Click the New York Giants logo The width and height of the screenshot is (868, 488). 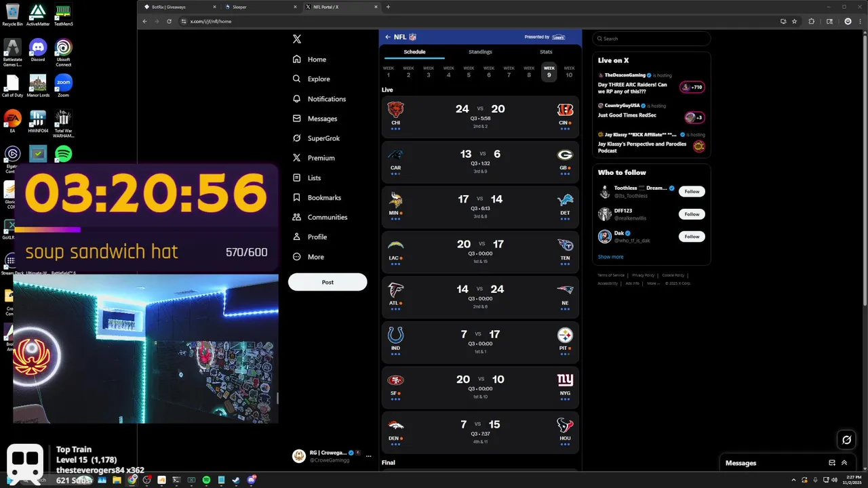tap(565, 380)
